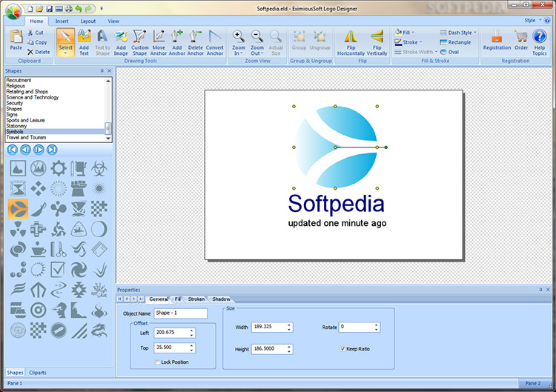Choose the Add Anchor tool

pos(177,42)
